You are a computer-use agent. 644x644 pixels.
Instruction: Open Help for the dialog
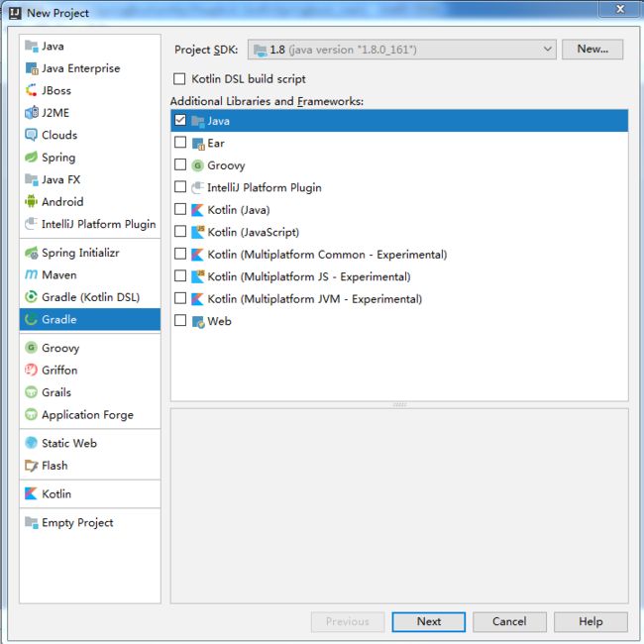pyautogui.click(x=590, y=622)
